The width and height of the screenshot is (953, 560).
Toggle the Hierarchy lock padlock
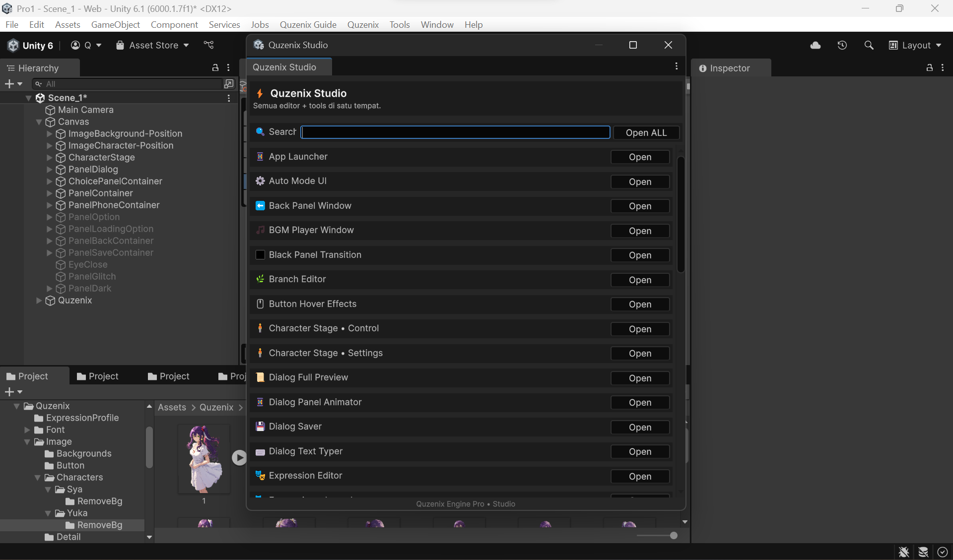point(215,67)
